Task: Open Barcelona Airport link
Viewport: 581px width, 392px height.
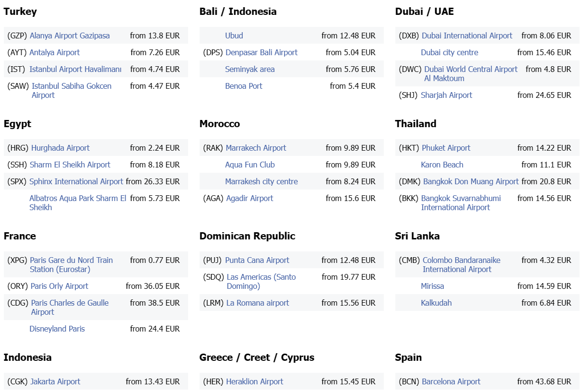Action: coord(451,381)
